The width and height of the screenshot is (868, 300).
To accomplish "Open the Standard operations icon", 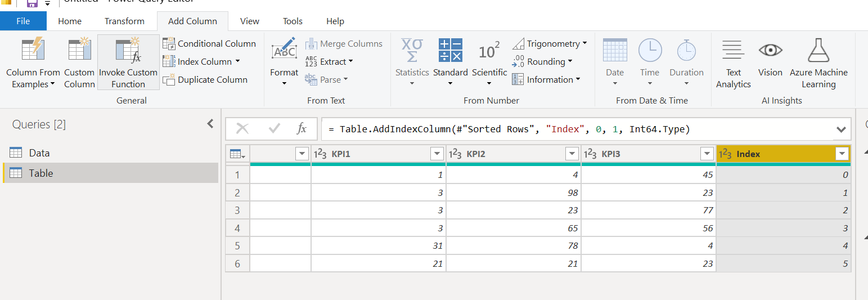I will (451, 50).
